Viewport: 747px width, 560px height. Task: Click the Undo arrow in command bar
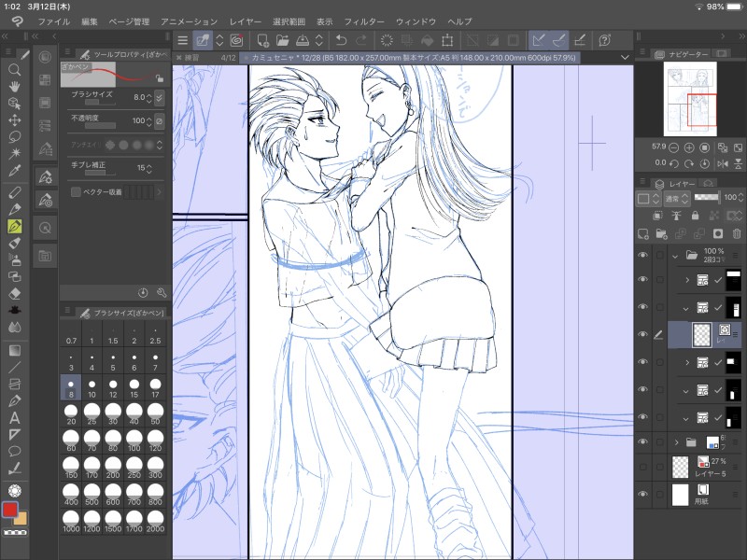tap(341, 40)
